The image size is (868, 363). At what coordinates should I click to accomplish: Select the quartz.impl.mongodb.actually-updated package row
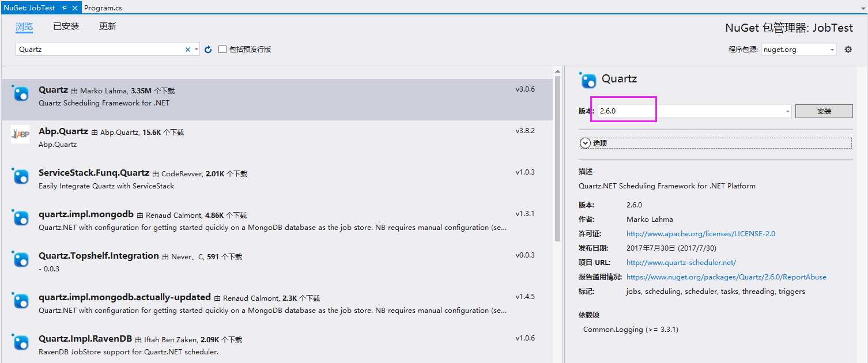[x=277, y=307]
